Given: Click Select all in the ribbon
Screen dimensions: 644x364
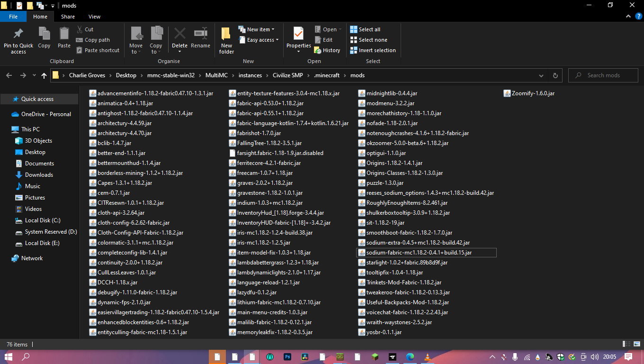Looking at the screenshot, I should 365,29.
